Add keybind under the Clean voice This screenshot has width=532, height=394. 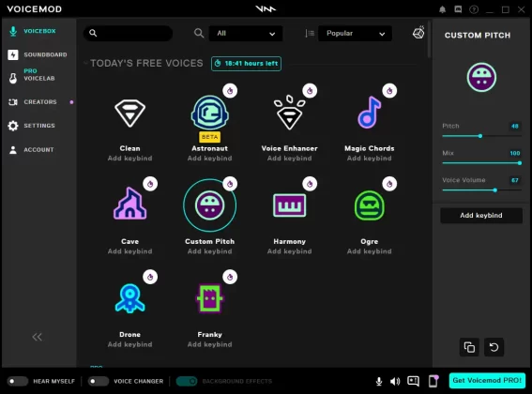(x=129, y=159)
